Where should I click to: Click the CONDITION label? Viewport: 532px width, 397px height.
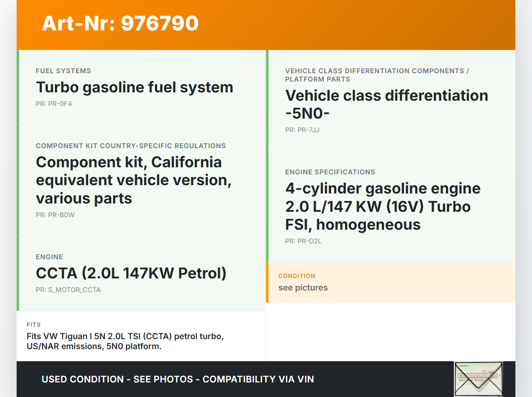coord(297,276)
